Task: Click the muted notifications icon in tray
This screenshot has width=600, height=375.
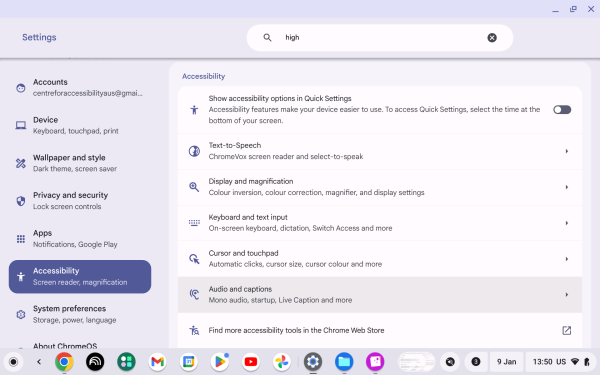Action: pyautogui.click(x=450, y=362)
